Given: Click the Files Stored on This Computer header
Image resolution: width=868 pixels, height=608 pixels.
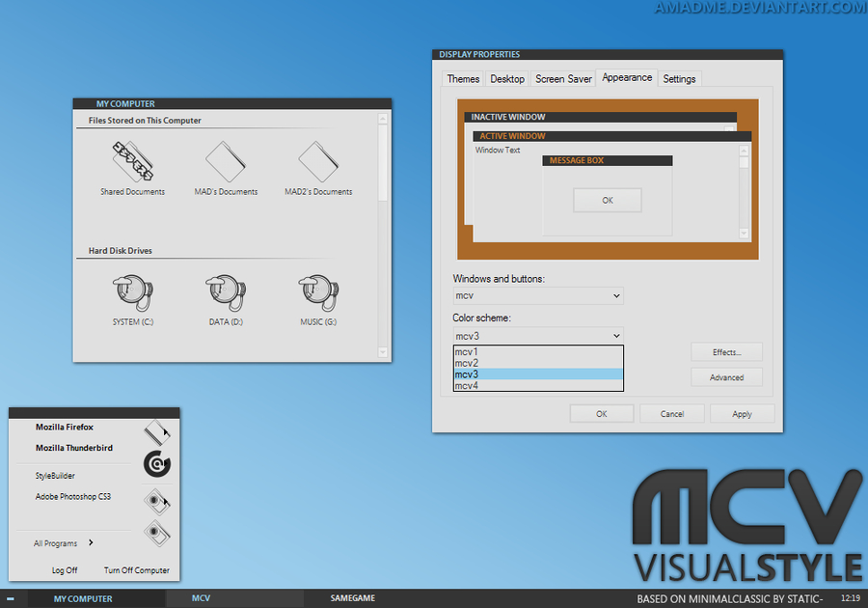Looking at the screenshot, I should click(x=145, y=121).
